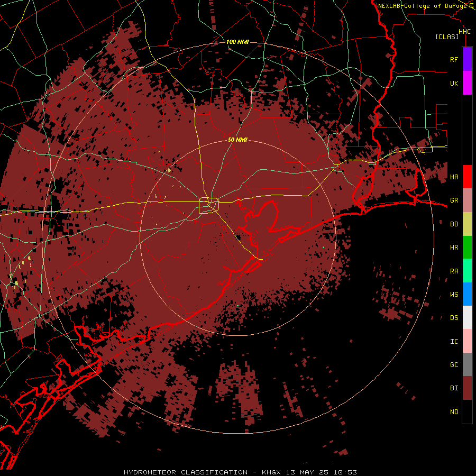The height and width of the screenshot is (476, 476).
Task: Click the BD legend label
Action: click(x=454, y=224)
